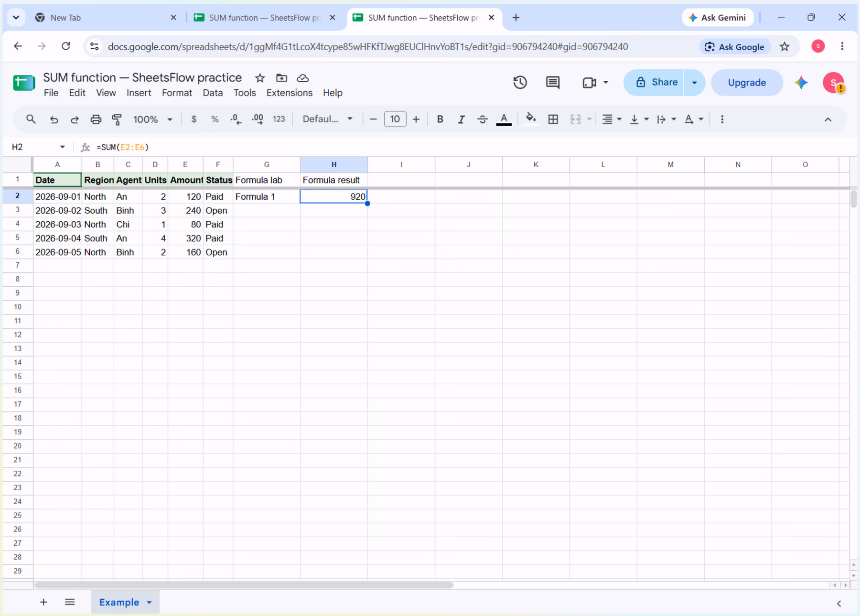Open Example sheet tab menu arrow
This screenshot has height=616, width=860.
click(149, 603)
